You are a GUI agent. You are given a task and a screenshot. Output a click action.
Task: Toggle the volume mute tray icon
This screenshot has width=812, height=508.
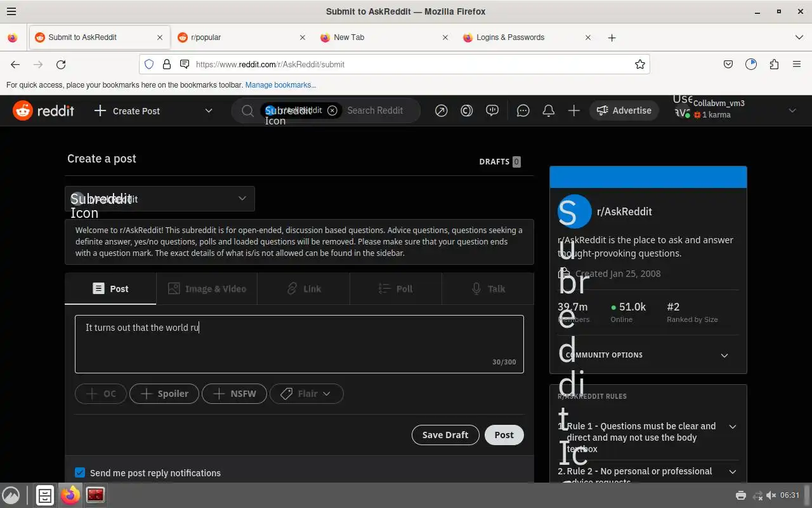point(771,495)
